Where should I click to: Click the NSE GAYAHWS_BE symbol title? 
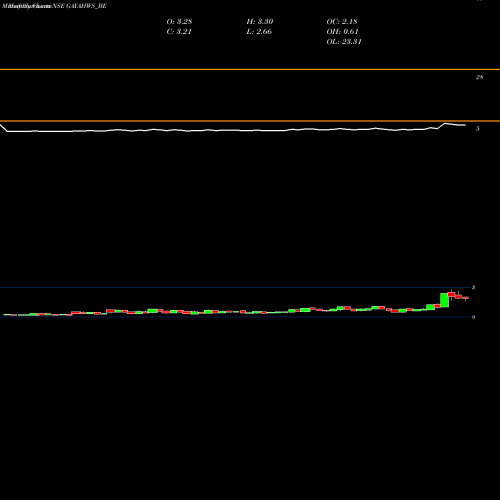(80, 6)
